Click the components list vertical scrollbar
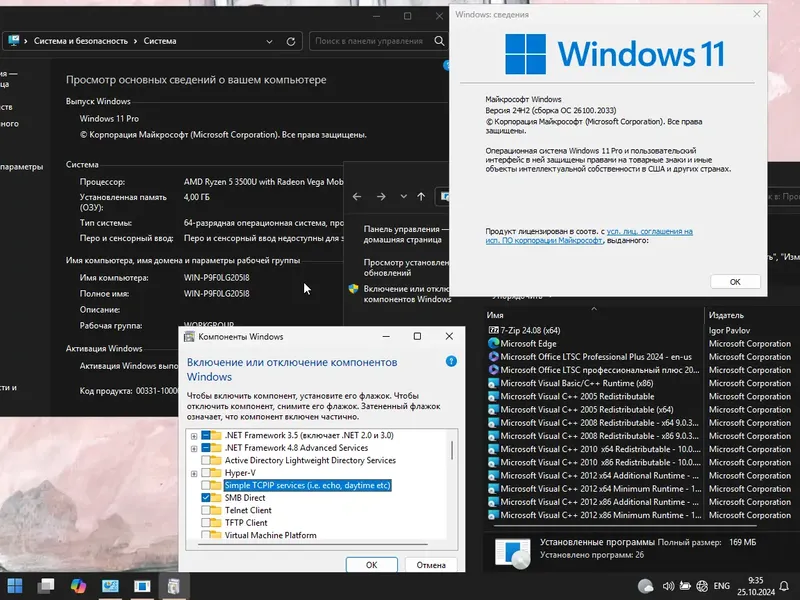Image resolution: width=800 pixels, height=600 pixels. pyautogui.click(x=452, y=450)
